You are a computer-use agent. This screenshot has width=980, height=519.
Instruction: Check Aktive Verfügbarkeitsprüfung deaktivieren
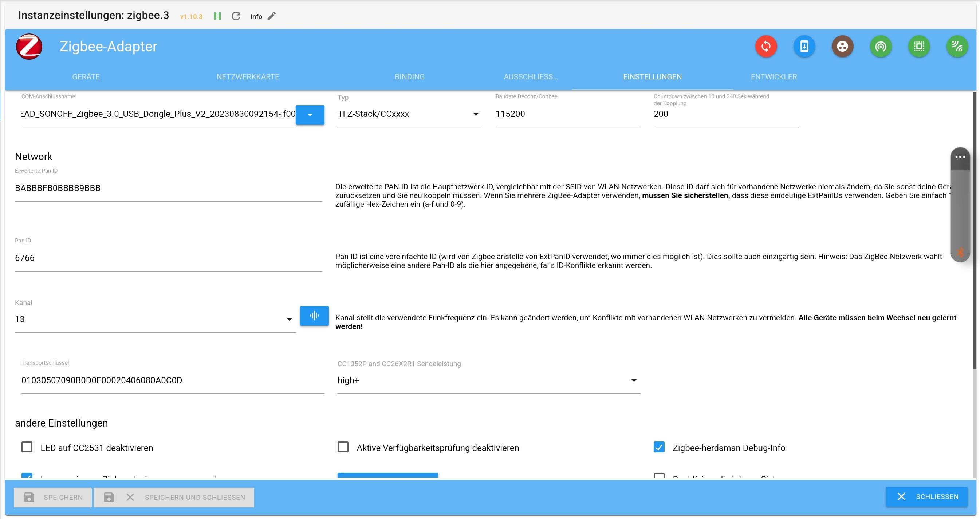343,447
